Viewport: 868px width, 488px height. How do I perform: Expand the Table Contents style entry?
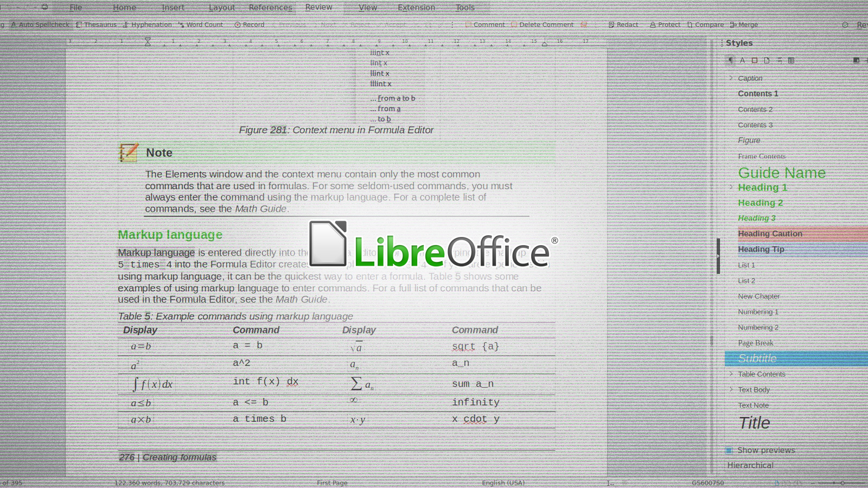tap(731, 374)
